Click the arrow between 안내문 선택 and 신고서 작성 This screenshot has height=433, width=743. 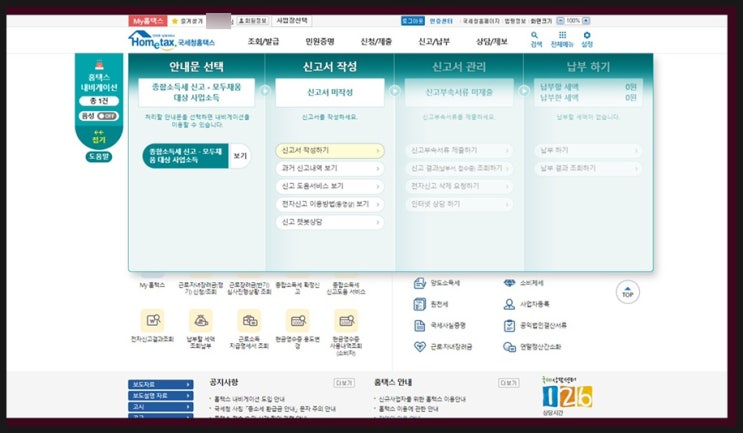pos(265,90)
